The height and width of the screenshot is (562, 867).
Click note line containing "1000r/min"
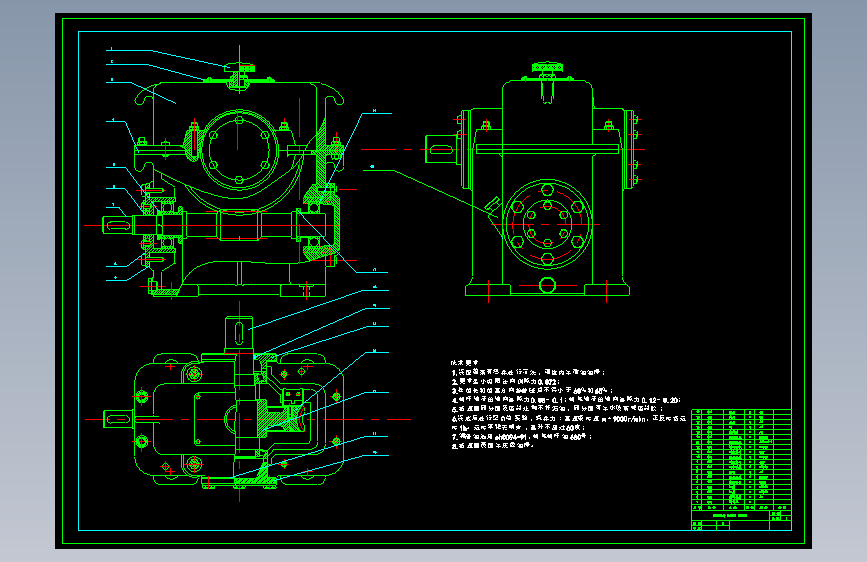(x=568, y=419)
